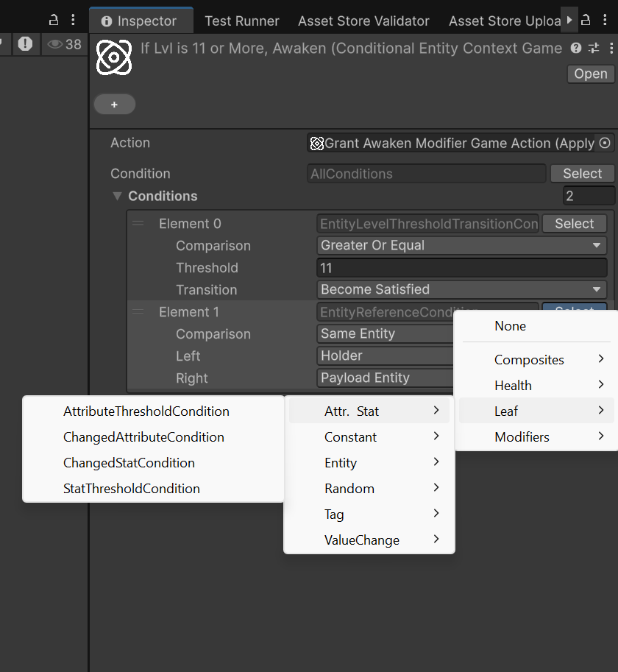Screen dimensions: 618x672
Task: Click the Element 0 reorder handle
Action: tap(138, 223)
